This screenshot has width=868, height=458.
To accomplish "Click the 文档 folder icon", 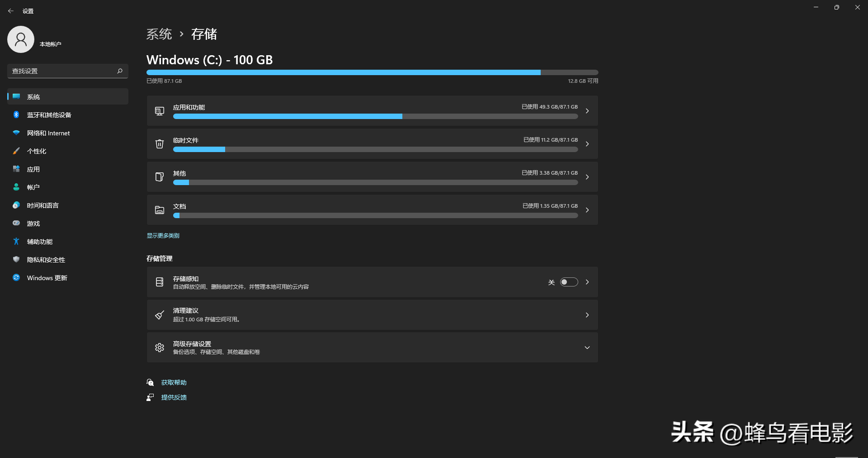I will (160, 210).
